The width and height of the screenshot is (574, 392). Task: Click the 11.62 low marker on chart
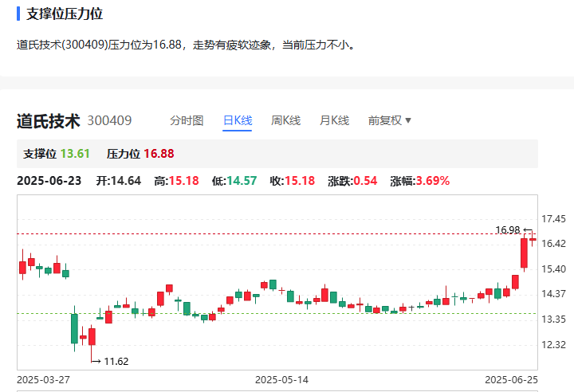(x=116, y=362)
